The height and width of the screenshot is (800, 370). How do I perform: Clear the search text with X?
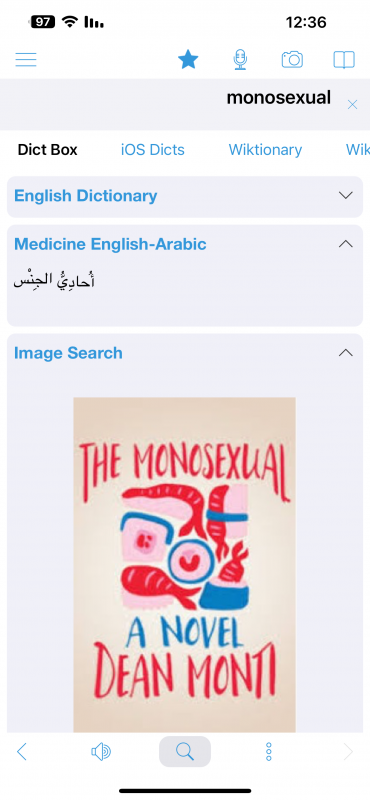(x=352, y=105)
